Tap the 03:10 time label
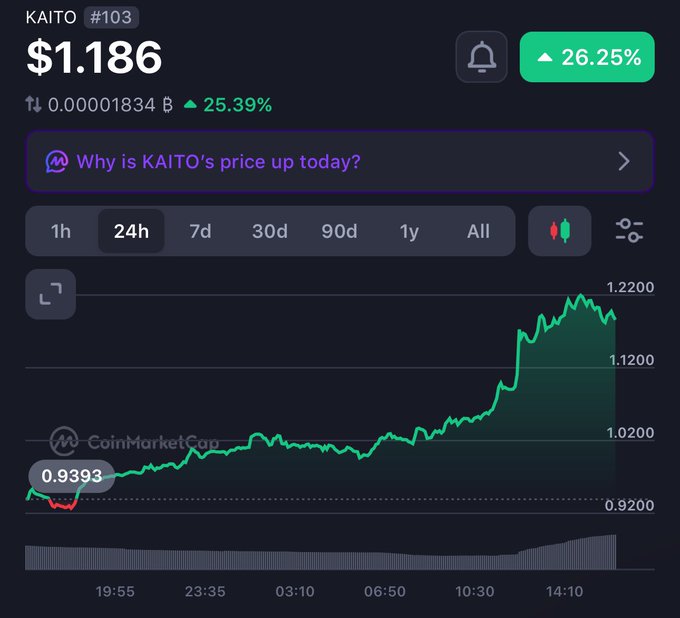The height and width of the screenshot is (618, 680). click(x=295, y=591)
